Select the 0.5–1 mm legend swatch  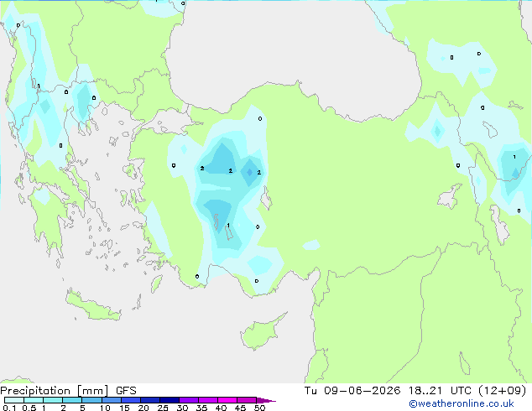(x=34, y=400)
